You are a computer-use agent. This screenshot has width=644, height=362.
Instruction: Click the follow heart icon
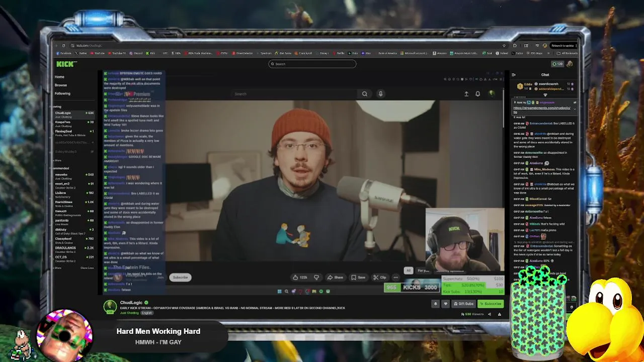(x=446, y=304)
